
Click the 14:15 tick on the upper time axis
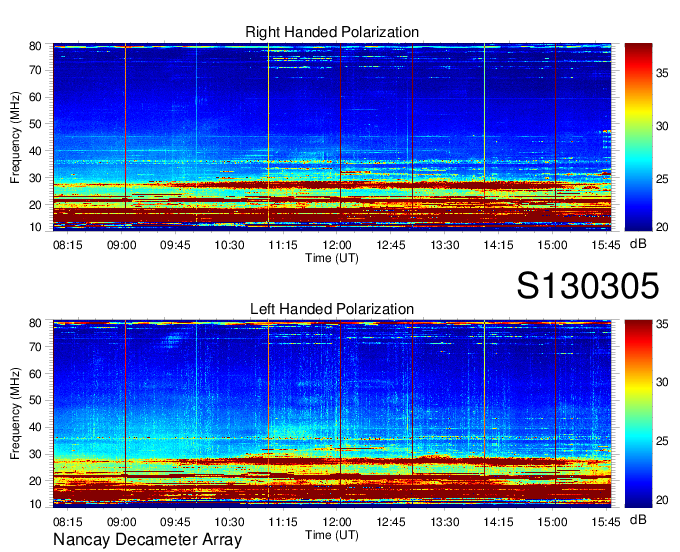(x=498, y=245)
